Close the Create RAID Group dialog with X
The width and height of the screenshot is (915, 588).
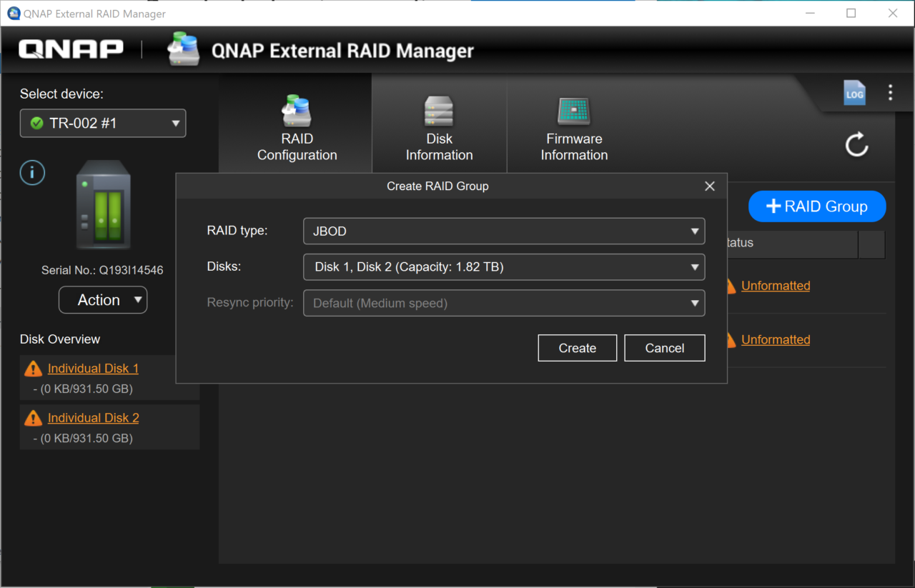709,186
